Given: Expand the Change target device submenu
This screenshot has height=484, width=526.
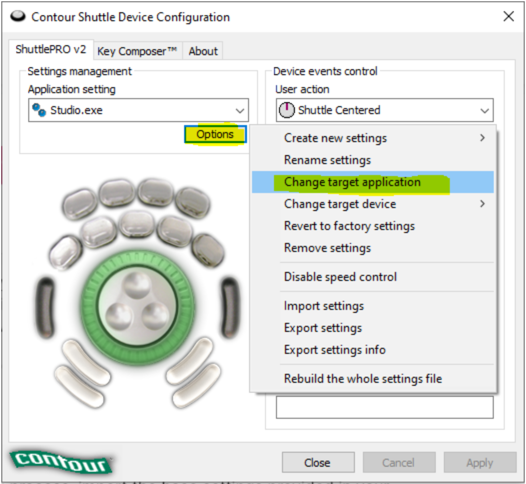Looking at the screenshot, I should click(373, 204).
